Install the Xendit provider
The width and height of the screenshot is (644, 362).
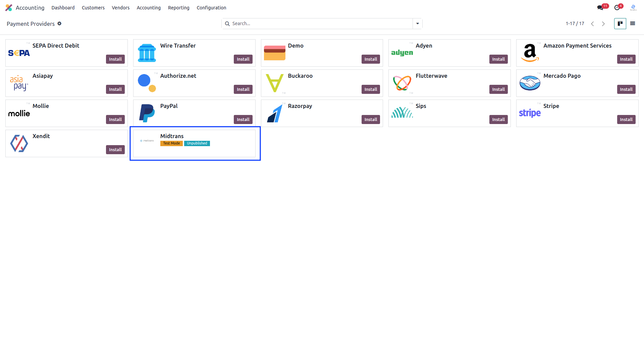coord(115,149)
